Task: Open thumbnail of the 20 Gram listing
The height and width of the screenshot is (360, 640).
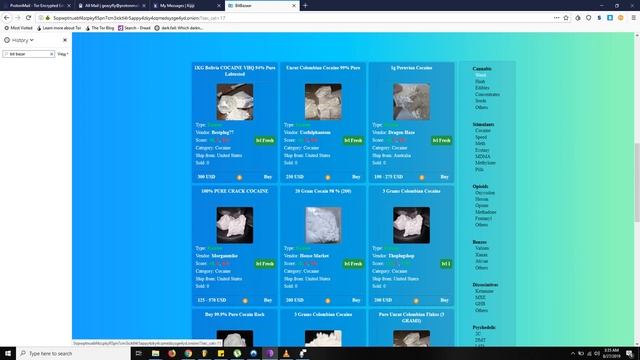Action: tap(323, 225)
